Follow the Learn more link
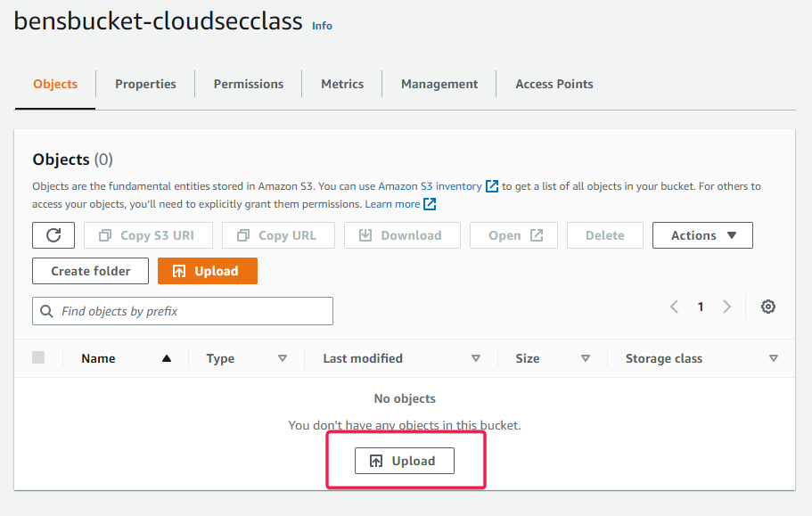 392,204
